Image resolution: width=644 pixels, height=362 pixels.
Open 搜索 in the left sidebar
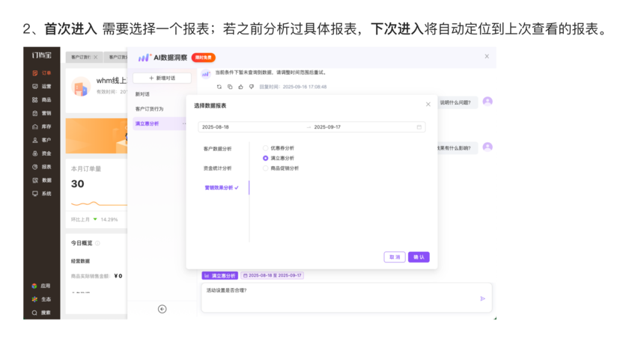(41, 312)
